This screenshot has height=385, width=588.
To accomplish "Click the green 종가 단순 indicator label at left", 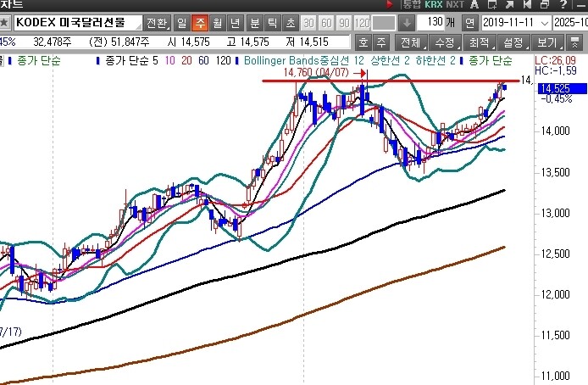I will (39, 60).
